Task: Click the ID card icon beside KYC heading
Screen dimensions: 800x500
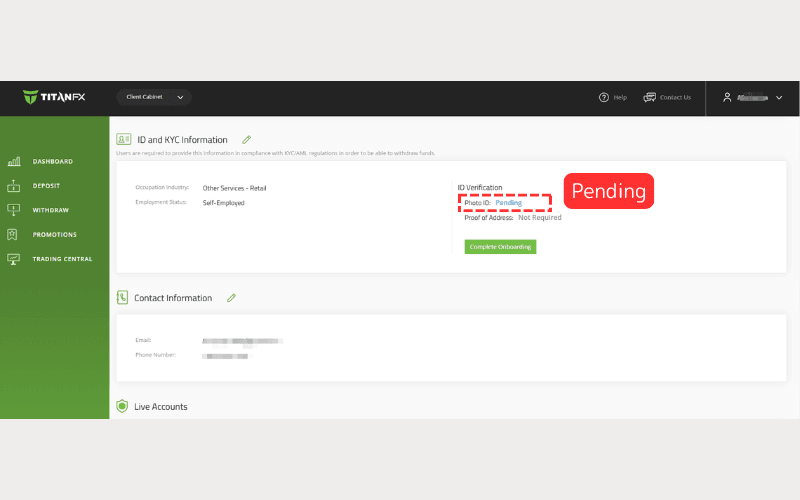Action: [123, 139]
